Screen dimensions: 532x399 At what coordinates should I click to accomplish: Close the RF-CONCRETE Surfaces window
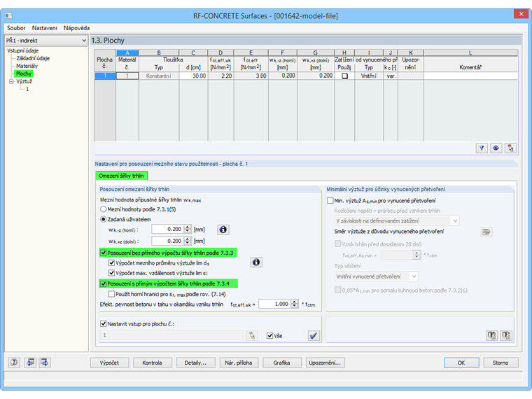[x=521, y=14]
